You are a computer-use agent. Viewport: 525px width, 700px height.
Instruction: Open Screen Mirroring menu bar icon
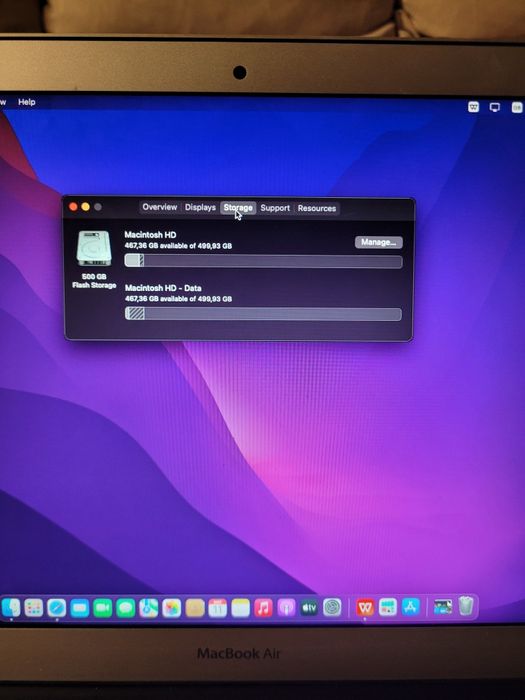click(495, 107)
